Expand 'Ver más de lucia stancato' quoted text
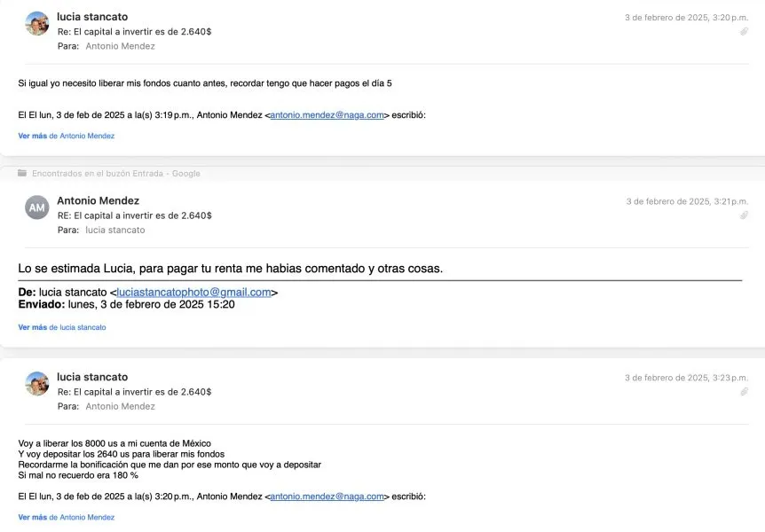This screenshot has height=532, width=765. (x=62, y=327)
